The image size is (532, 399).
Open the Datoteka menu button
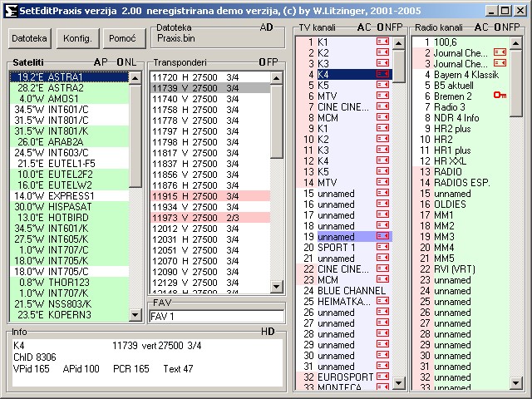[x=30, y=38]
